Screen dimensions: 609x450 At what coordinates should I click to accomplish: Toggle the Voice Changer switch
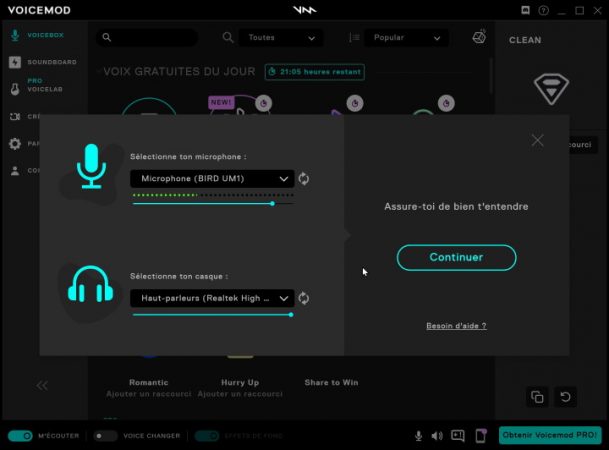tap(105, 436)
